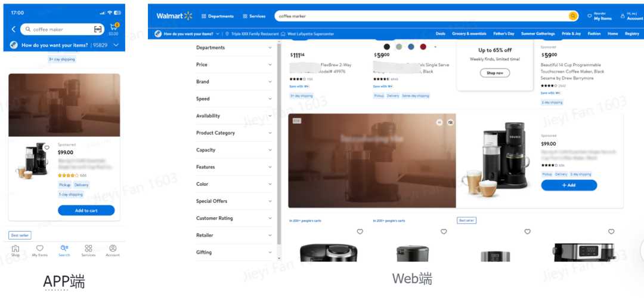Open the Shop tab in the app

coord(15,250)
